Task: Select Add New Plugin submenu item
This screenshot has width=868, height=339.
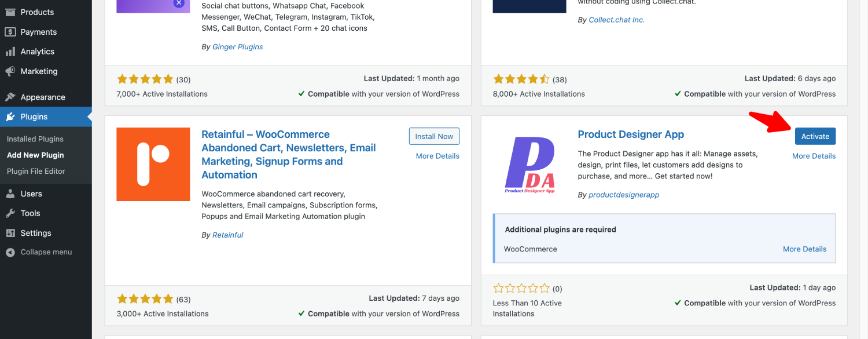Action: 35,155
